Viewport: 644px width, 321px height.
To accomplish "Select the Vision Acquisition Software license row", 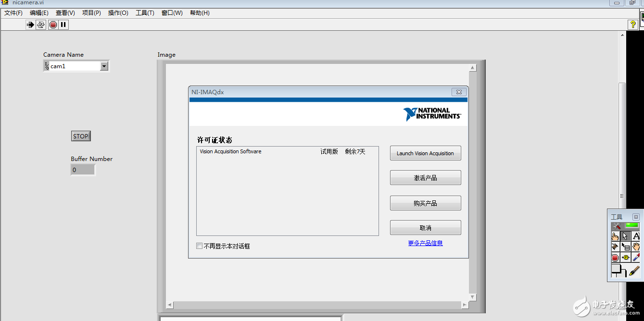I will coord(287,151).
